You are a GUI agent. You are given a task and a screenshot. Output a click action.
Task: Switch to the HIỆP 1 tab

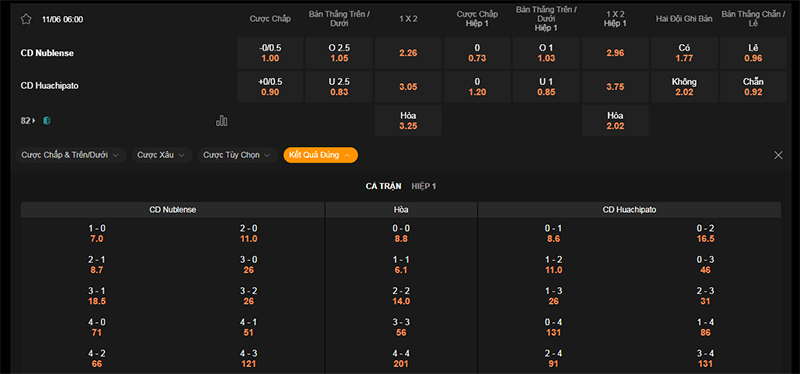point(423,186)
